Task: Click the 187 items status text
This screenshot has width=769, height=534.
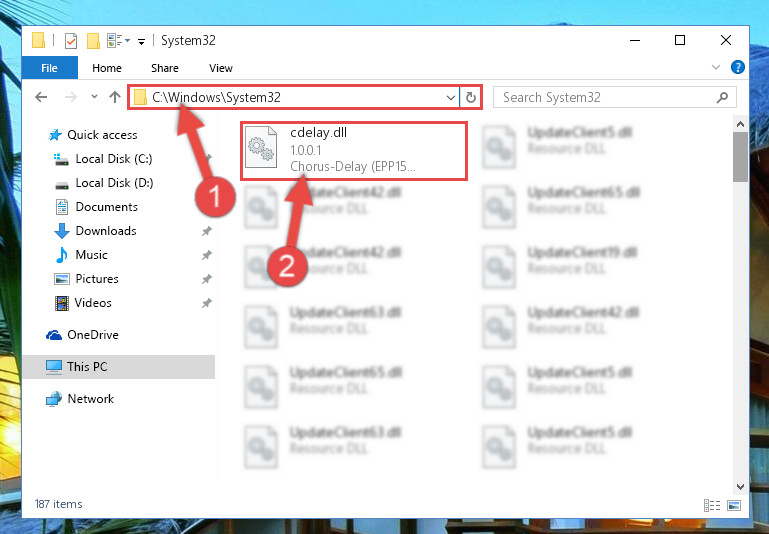Action: [x=58, y=504]
